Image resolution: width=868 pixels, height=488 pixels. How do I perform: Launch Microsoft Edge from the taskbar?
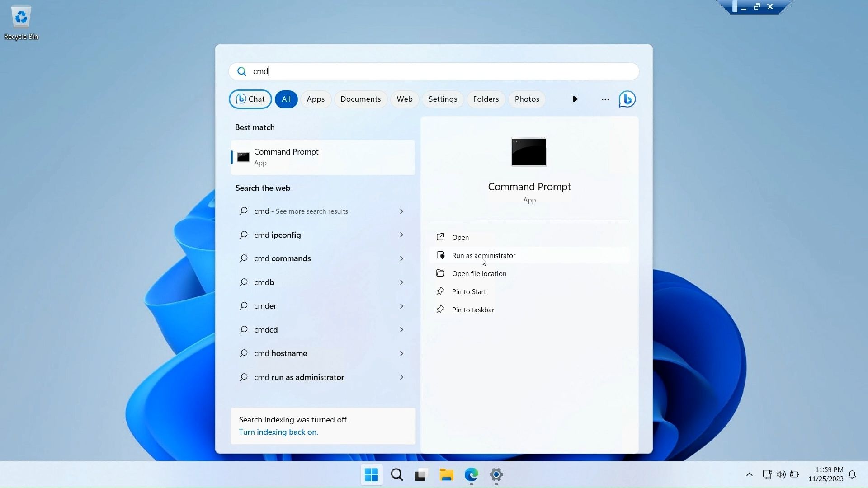(471, 475)
